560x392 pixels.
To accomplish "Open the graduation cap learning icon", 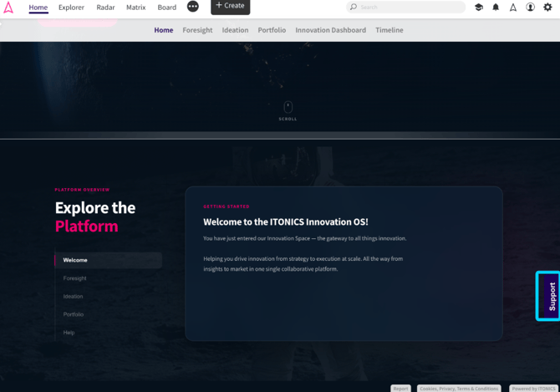I will coord(479,8).
